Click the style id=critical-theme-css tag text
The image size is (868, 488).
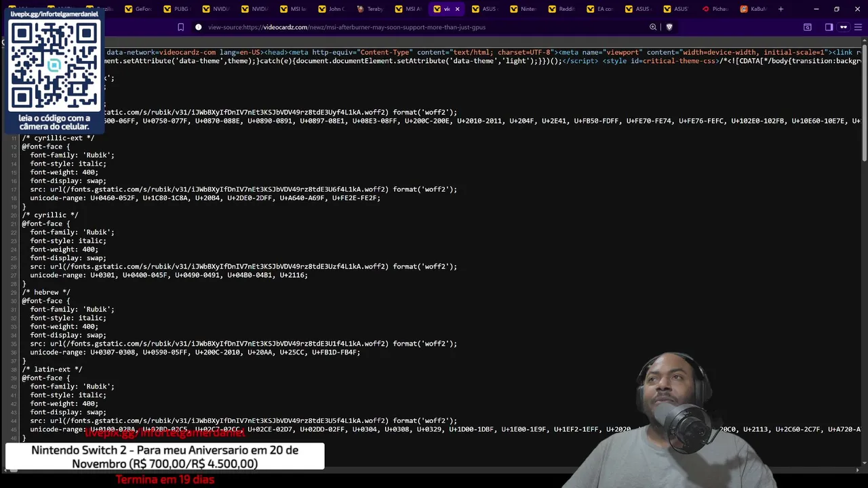[x=660, y=61]
